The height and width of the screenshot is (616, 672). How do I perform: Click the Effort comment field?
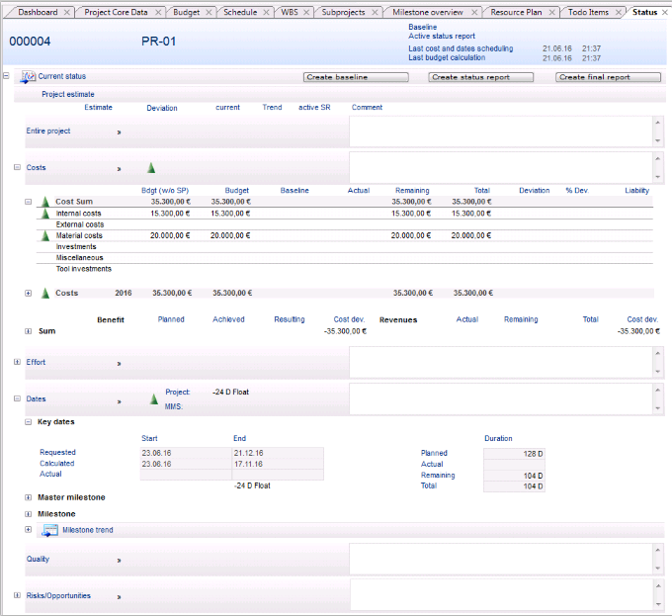tap(501, 363)
